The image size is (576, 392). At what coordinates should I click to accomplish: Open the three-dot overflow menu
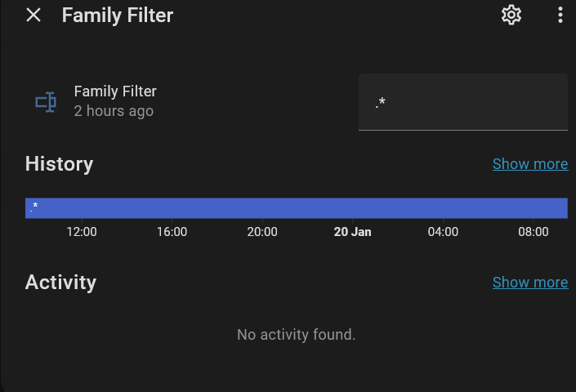pos(560,15)
